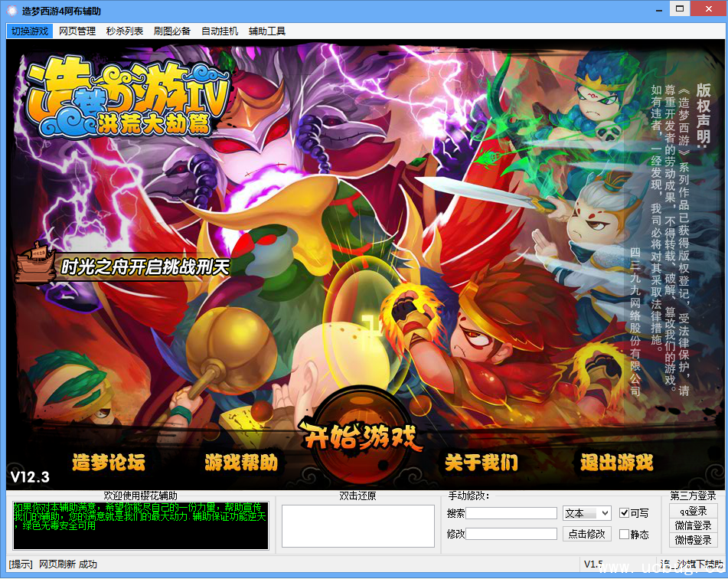This screenshot has height=579, width=728.
Task: Open the 秒杀列表 menu
Action: click(125, 31)
